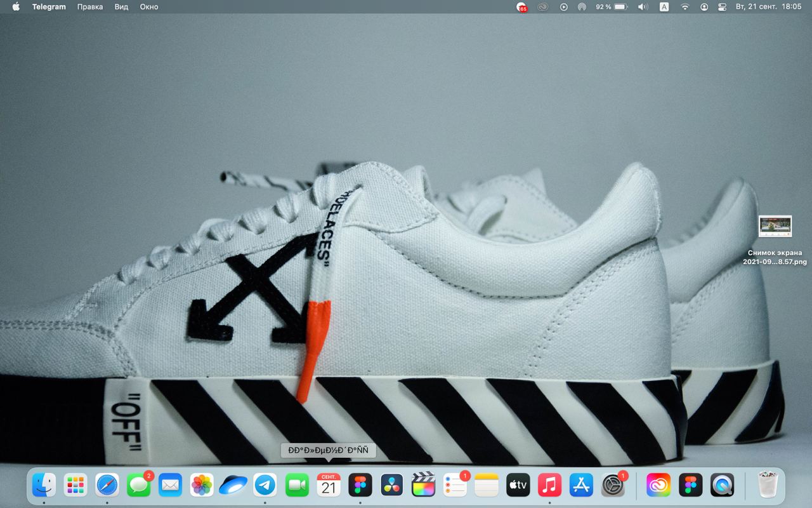Open the Trash in the dock
The width and height of the screenshot is (812, 508).
click(768, 485)
